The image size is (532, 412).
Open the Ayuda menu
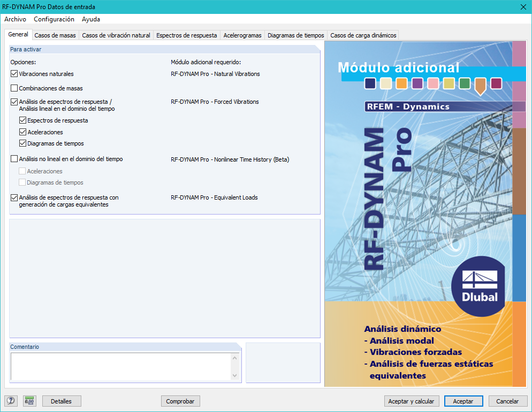[x=91, y=19]
